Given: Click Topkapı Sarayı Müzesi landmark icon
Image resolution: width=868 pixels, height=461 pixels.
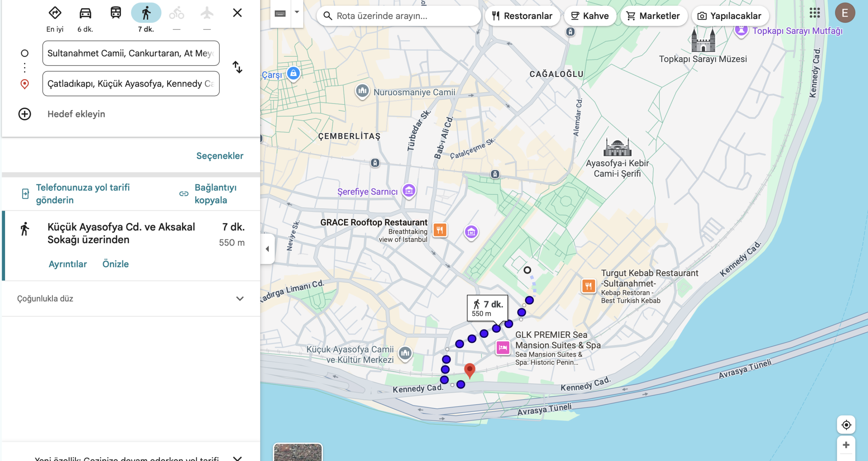Looking at the screenshot, I should click(x=703, y=40).
